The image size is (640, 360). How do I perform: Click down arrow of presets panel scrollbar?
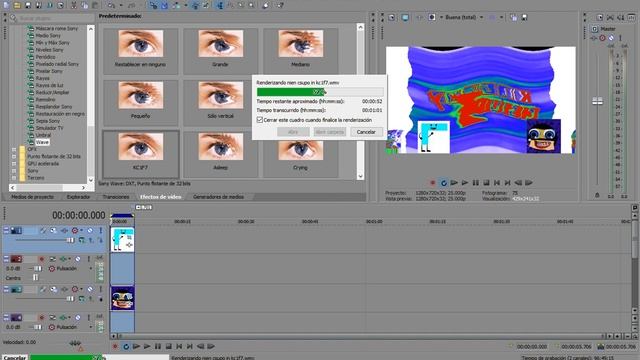coord(360,176)
